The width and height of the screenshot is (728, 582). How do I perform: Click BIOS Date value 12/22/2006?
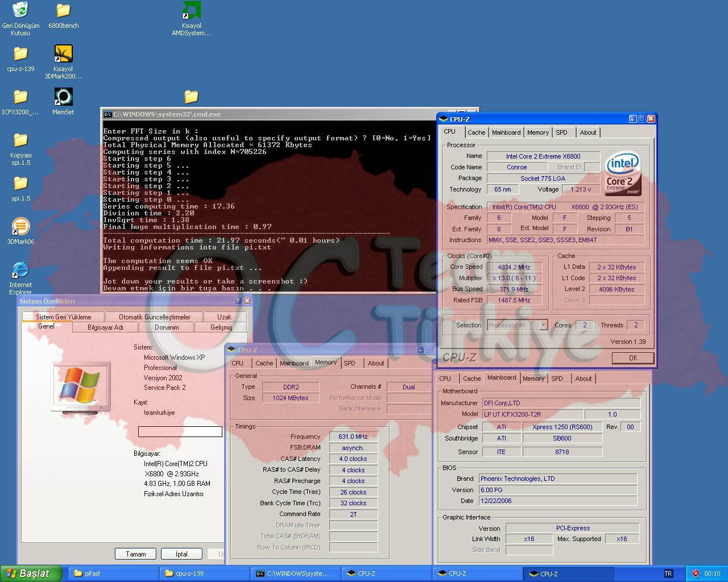[x=558, y=501]
